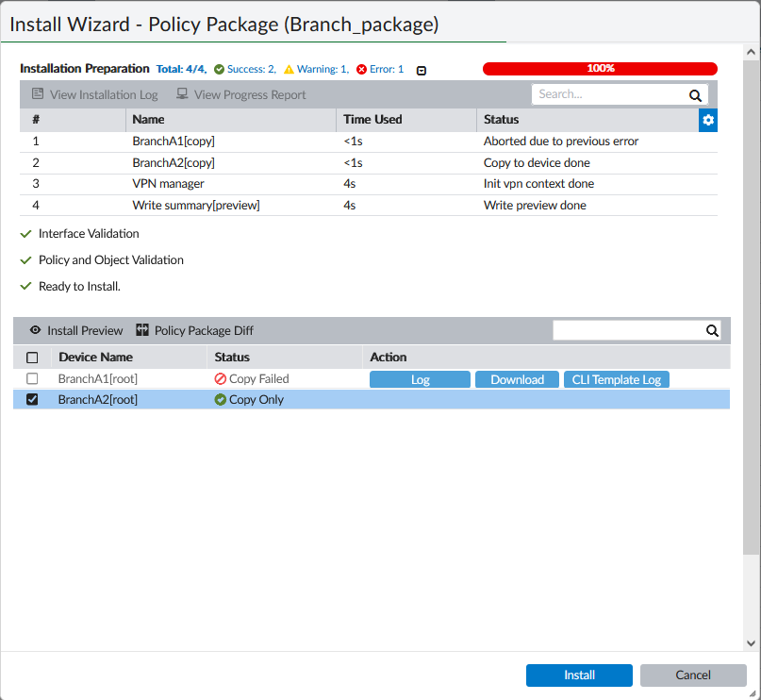This screenshot has width=761, height=700.
Task: Click the search magnifier in Installation Preparation
Action: coord(695,95)
